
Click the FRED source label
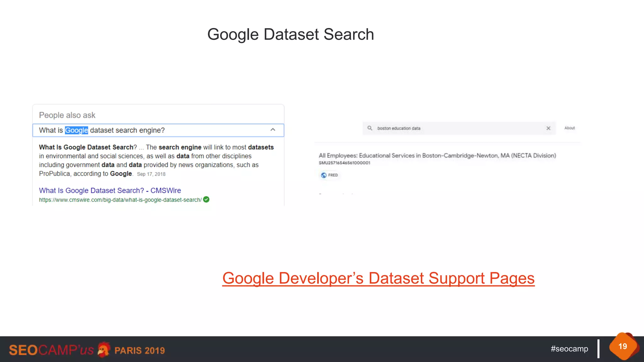(333, 175)
